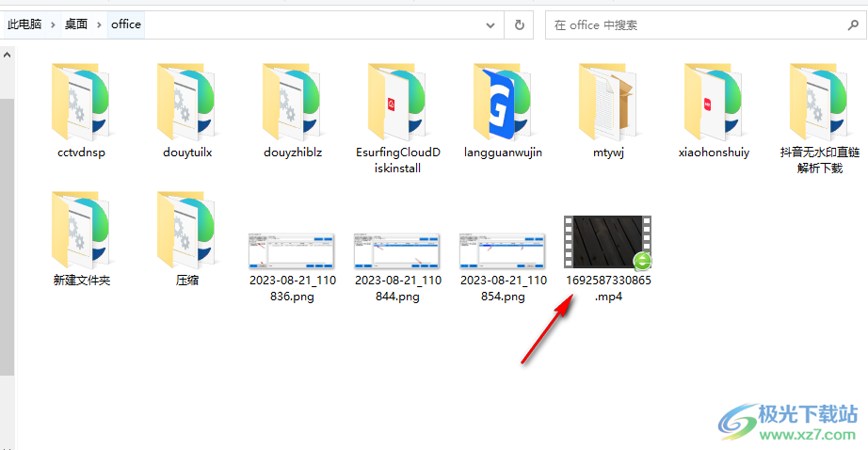
Task: Click the search magnifier icon
Action: coord(853,24)
